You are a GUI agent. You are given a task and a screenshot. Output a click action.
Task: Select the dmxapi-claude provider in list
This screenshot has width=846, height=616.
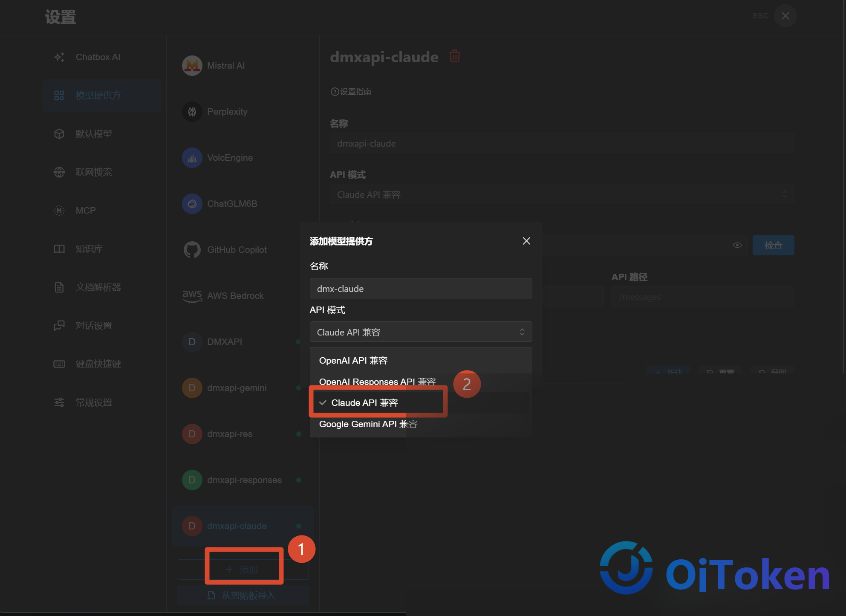click(x=243, y=526)
